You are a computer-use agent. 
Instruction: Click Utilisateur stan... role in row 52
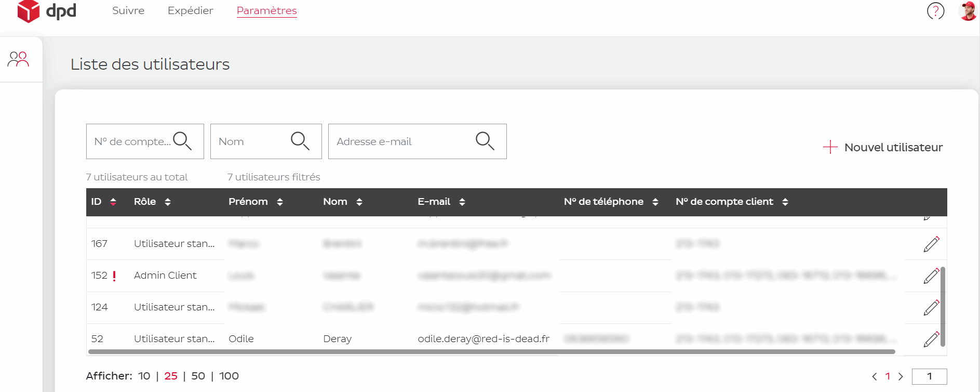pos(174,339)
